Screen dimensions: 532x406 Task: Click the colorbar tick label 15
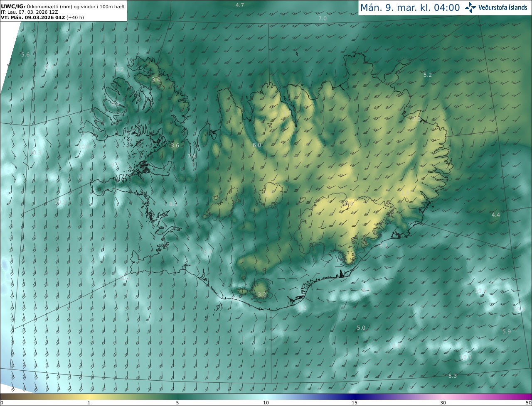pos(355,403)
